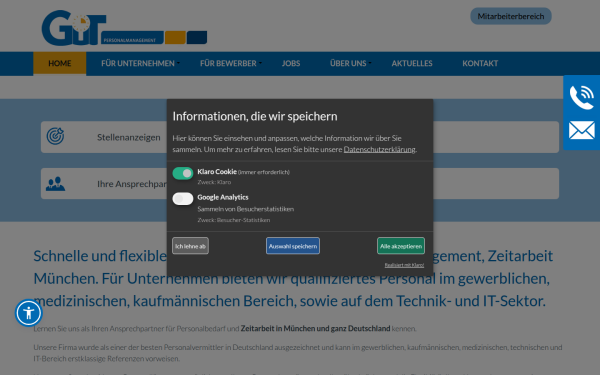Expand the Über uns menu
This screenshot has height=375, width=600.
351,64
